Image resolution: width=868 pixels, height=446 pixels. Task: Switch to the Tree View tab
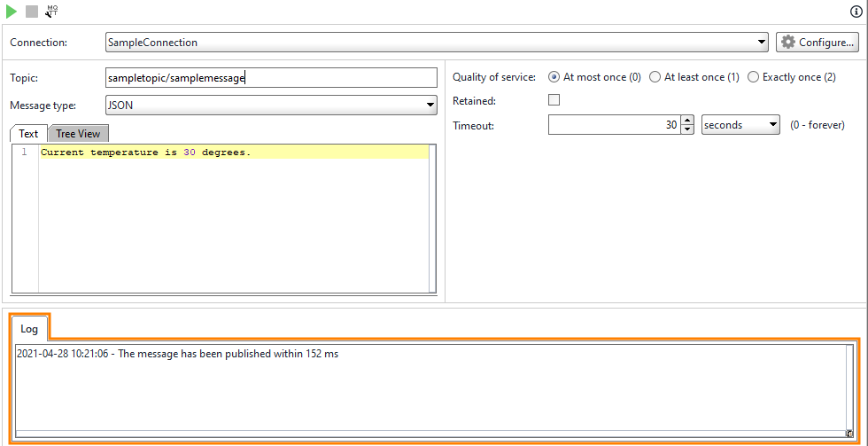point(78,134)
